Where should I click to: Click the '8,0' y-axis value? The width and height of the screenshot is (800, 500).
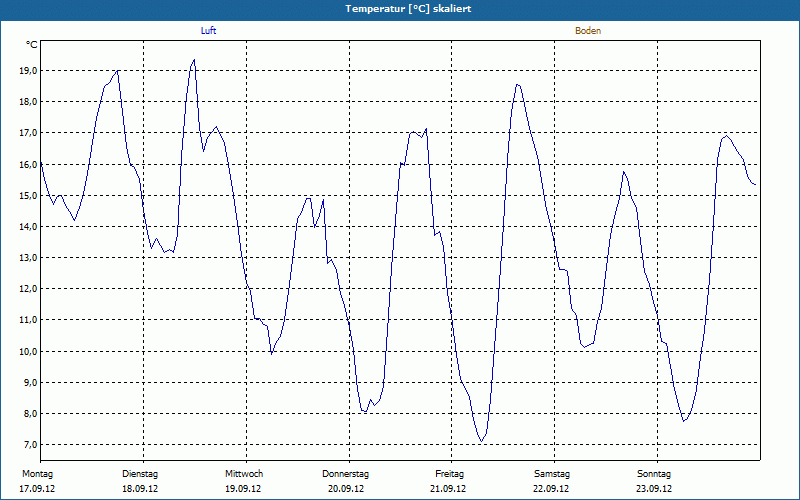(x=31, y=413)
